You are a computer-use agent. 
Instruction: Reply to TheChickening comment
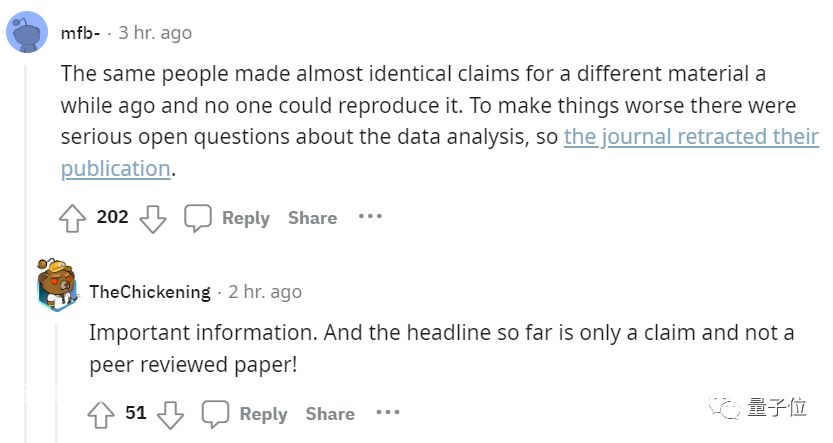tap(263, 414)
